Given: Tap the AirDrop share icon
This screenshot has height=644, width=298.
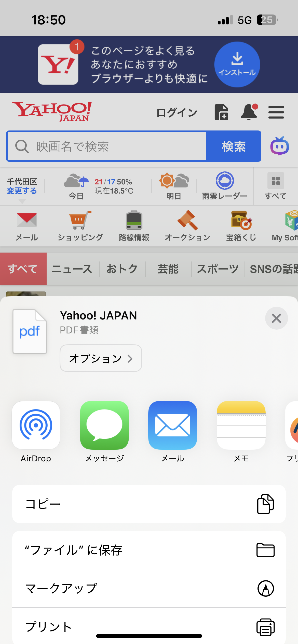Looking at the screenshot, I should (36, 425).
